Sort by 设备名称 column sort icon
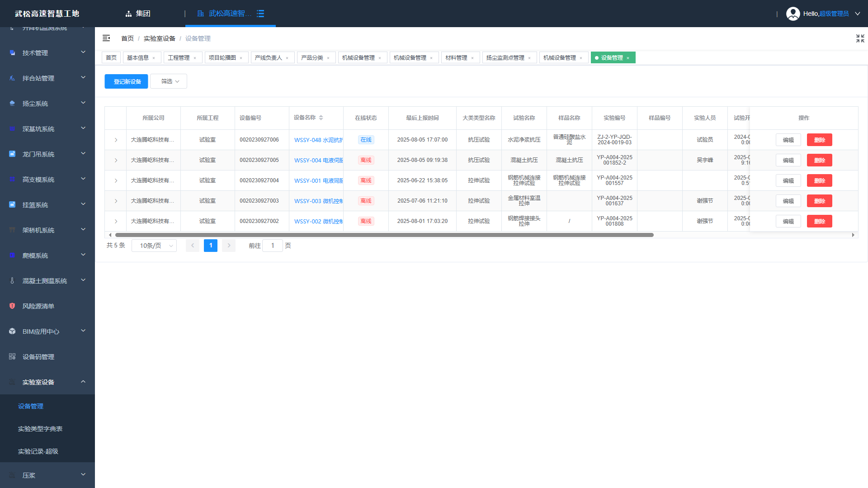The height and width of the screenshot is (488, 868). tap(321, 118)
